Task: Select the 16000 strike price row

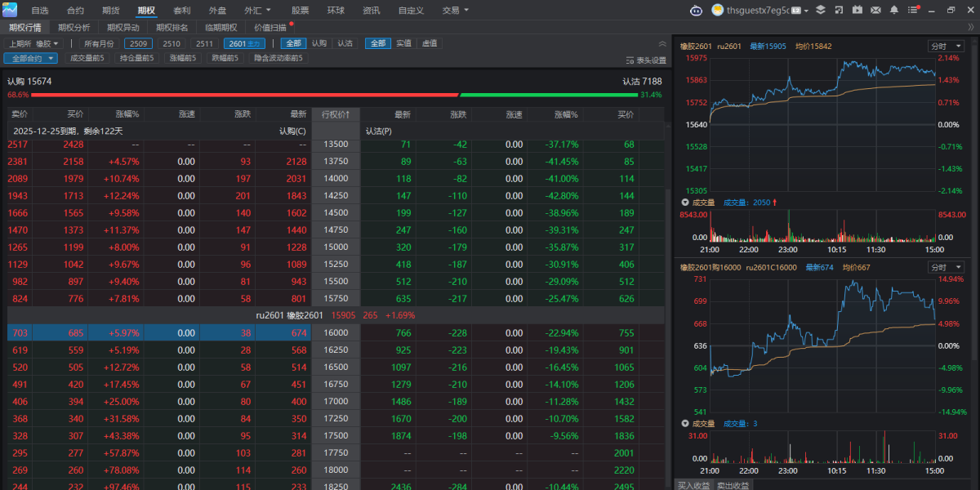Action: pos(336,332)
